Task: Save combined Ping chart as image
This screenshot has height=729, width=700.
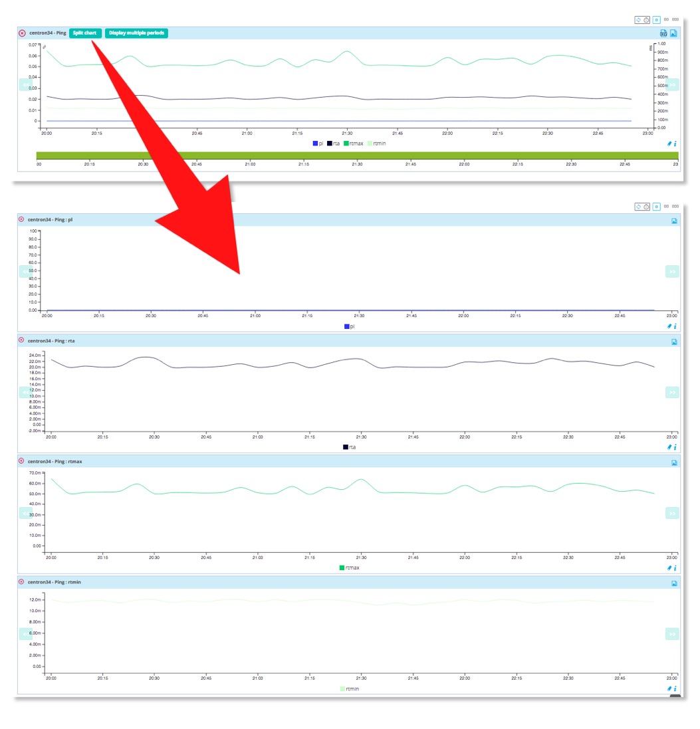Action: pyautogui.click(x=673, y=34)
